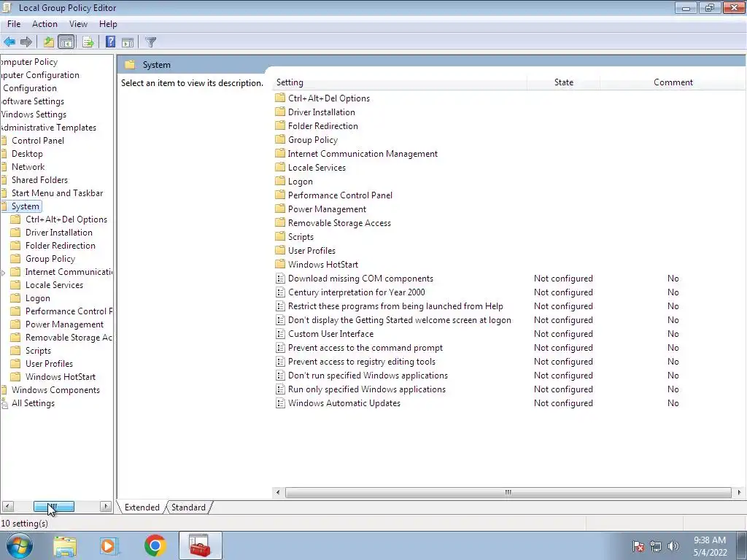Switch to the Extended tab
The height and width of the screenshot is (560, 747).
tap(142, 507)
